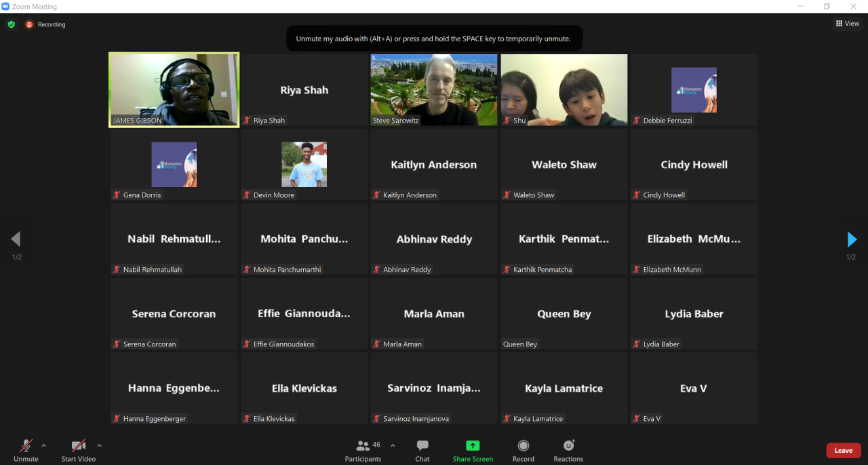Image resolution: width=868 pixels, height=465 pixels.
Task: Select Debbie Ferruzzi's Humanity Rising tile
Action: coord(694,90)
